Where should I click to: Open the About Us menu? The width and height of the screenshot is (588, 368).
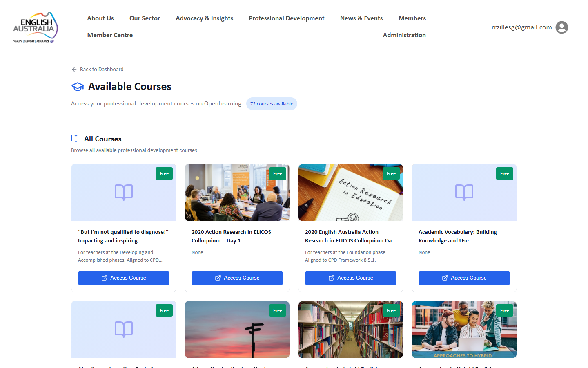click(x=100, y=18)
